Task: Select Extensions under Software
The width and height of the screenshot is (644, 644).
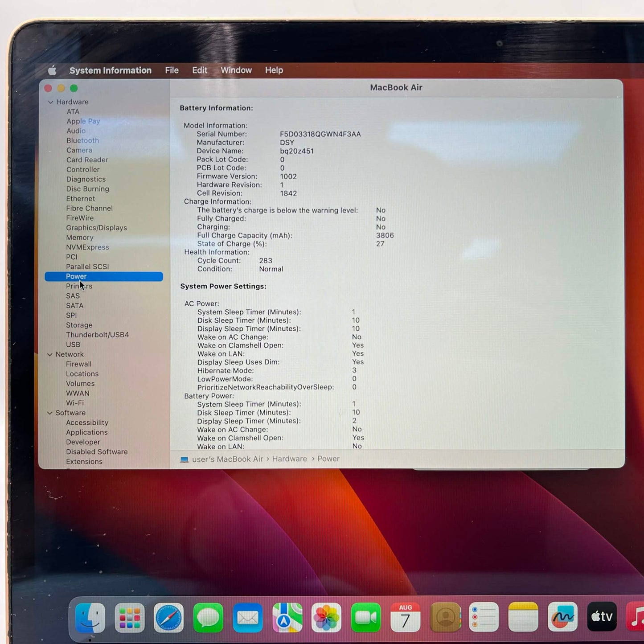Action: pyautogui.click(x=84, y=462)
